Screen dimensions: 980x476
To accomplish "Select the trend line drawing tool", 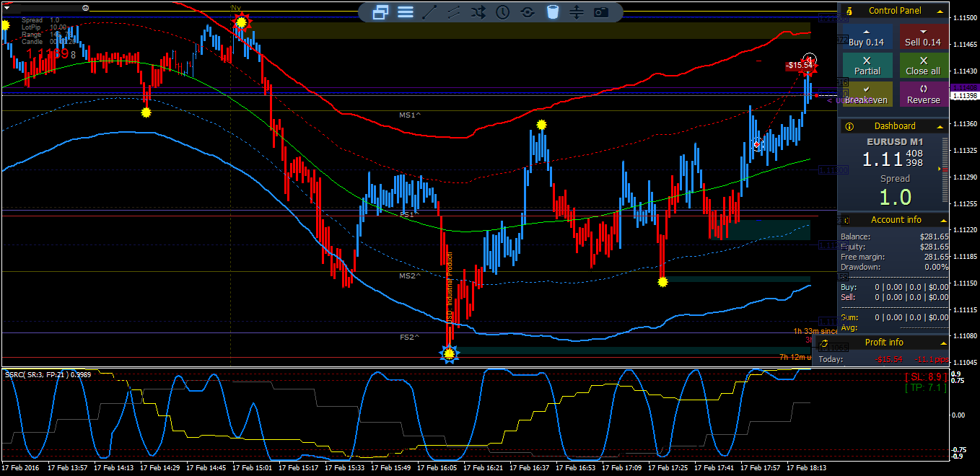I will click(x=429, y=12).
